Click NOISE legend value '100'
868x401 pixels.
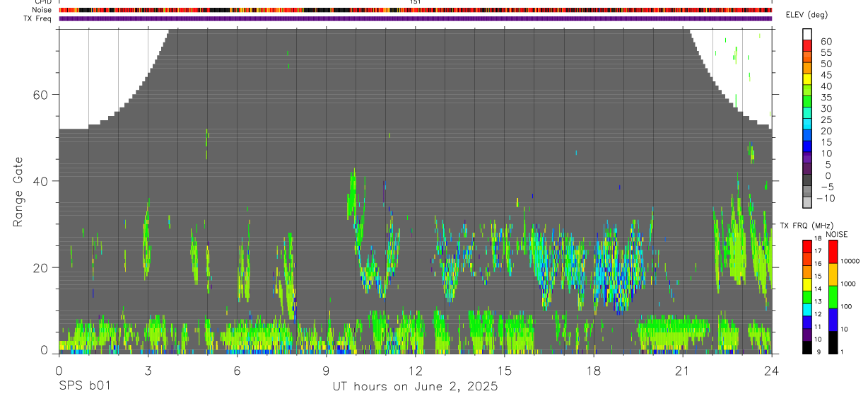(847, 306)
